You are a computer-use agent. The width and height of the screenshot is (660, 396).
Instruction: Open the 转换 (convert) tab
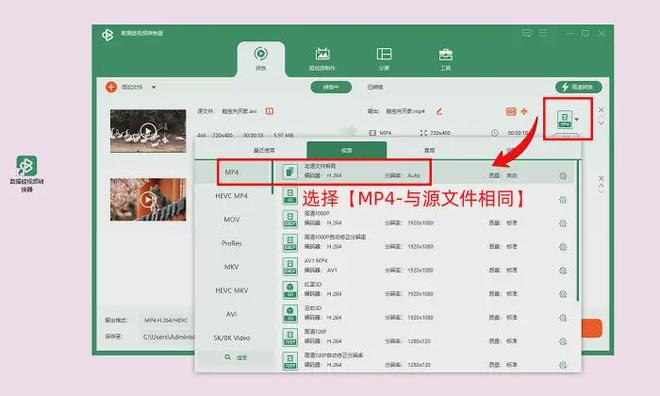pyautogui.click(x=261, y=59)
